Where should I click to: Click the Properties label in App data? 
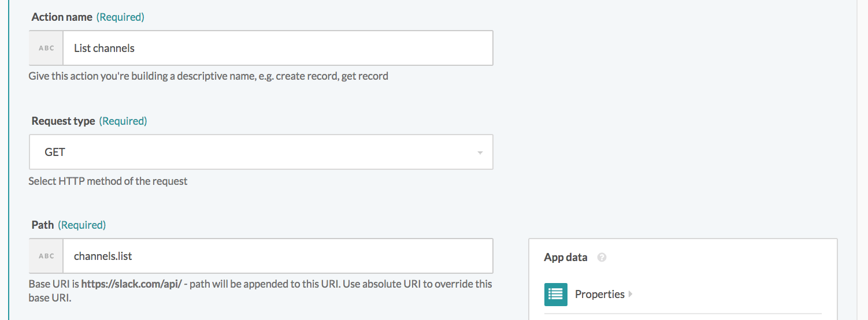[x=599, y=294]
